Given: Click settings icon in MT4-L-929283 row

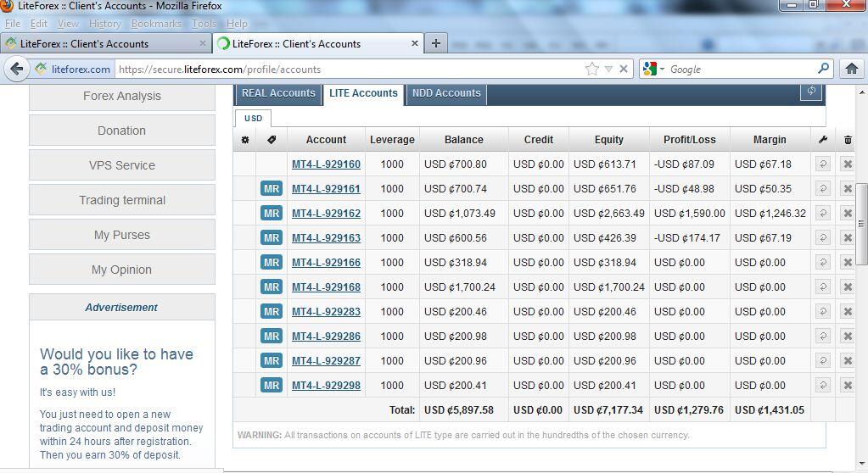Looking at the screenshot, I should [823, 311].
